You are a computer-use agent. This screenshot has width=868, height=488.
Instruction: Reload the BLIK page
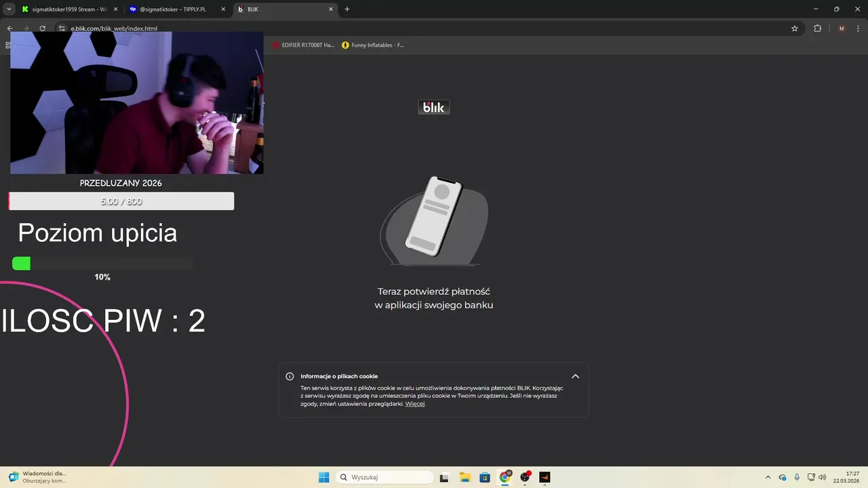[x=42, y=28]
